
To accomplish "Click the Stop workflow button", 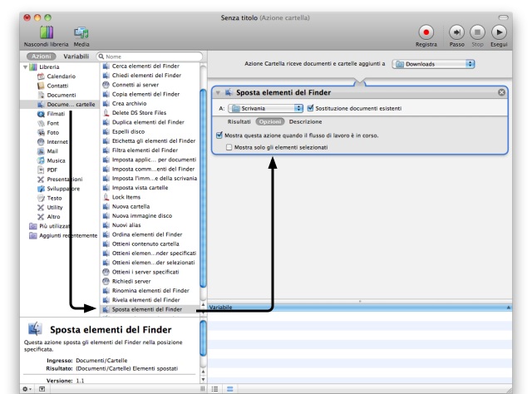I will click(477, 32).
